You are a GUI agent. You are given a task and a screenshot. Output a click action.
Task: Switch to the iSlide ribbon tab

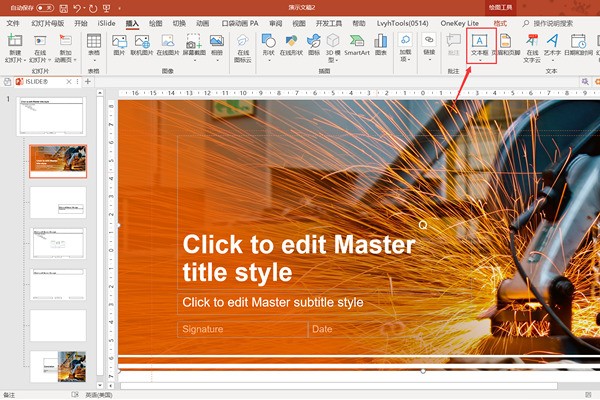pos(106,22)
